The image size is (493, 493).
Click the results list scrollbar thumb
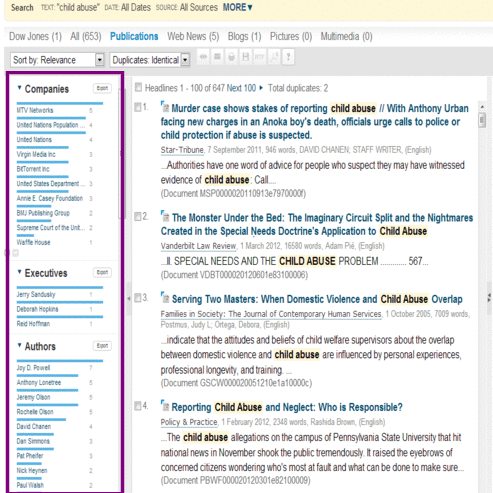click(x=482, y=120)
